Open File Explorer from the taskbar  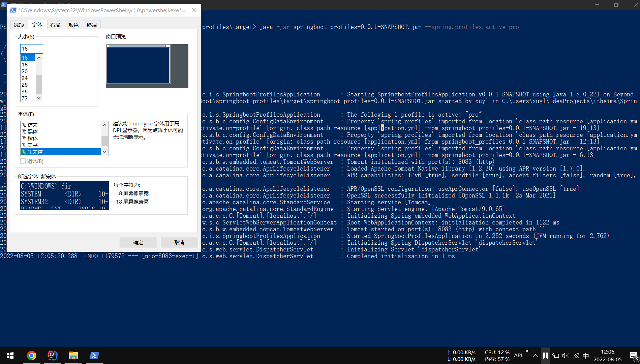point(73,356)
